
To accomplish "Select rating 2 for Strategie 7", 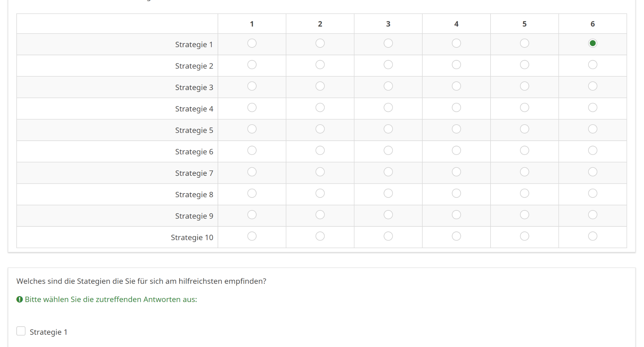I will pos(320,172).
